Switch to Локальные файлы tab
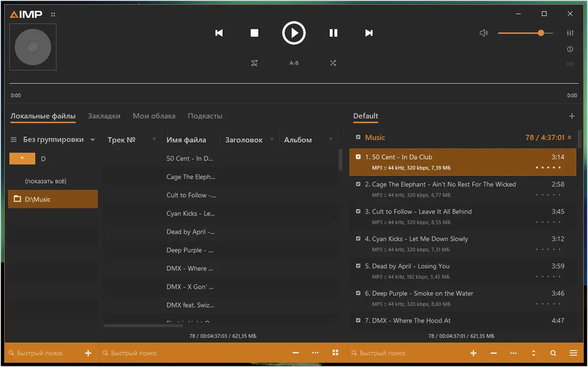The width and height of the screenshot is (588, 367). coord(43,116)
